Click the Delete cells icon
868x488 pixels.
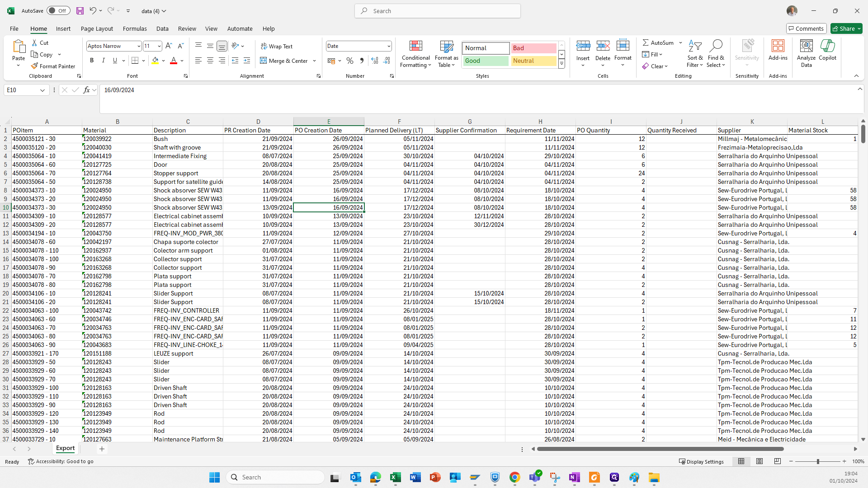(x=603, y=46)
